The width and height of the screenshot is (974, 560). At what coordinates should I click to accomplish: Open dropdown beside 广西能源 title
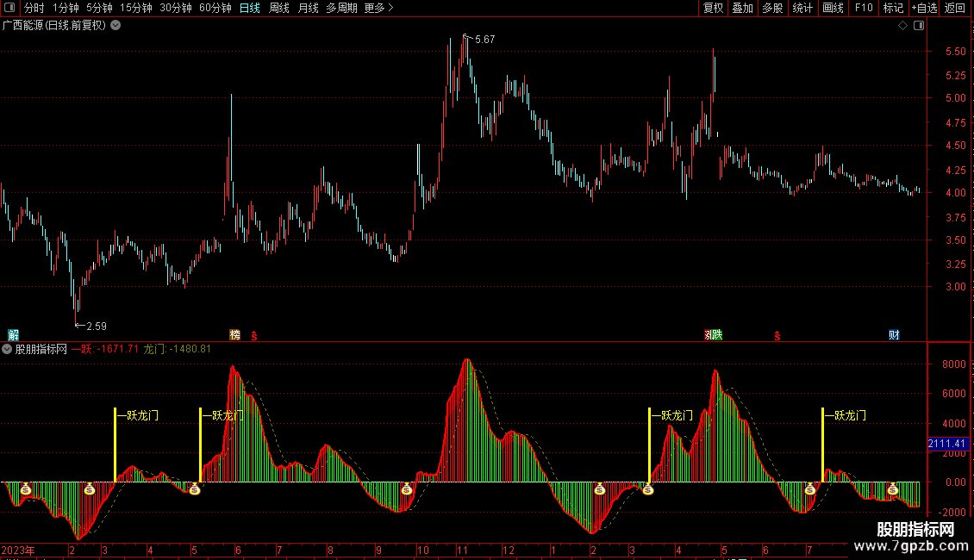116,25
